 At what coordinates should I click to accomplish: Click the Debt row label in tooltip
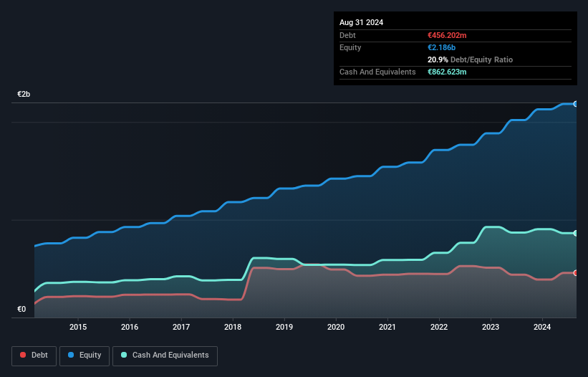click(347, 35)
